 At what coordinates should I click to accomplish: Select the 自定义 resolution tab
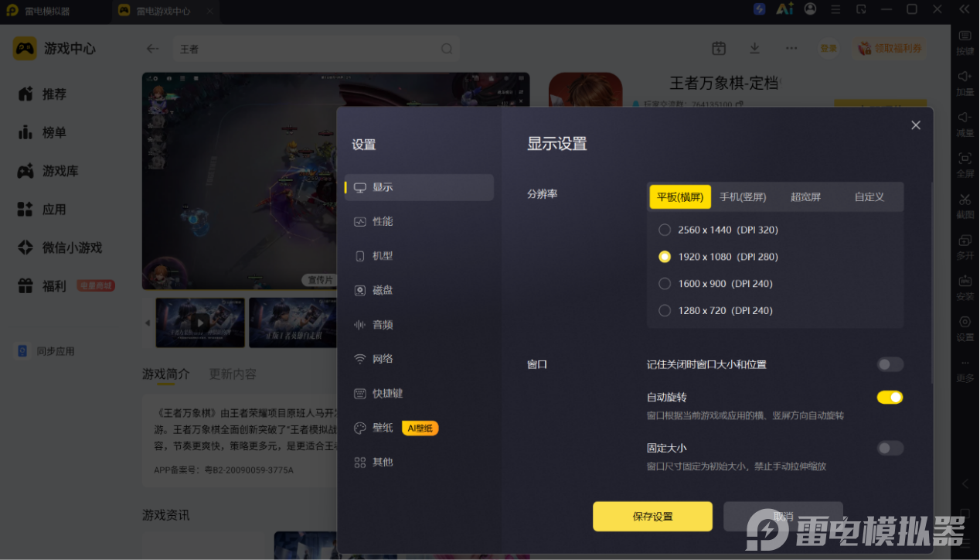coord(869,196)
